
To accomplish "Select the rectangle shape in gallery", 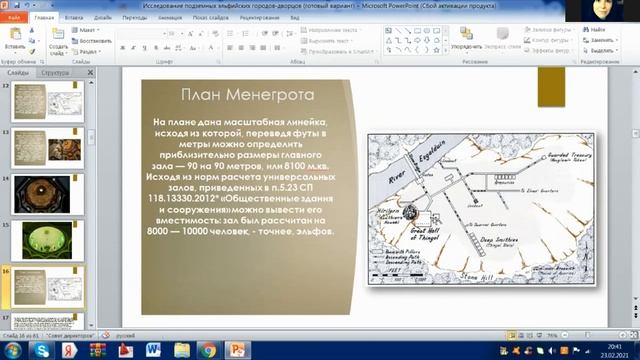I will 417,31.
